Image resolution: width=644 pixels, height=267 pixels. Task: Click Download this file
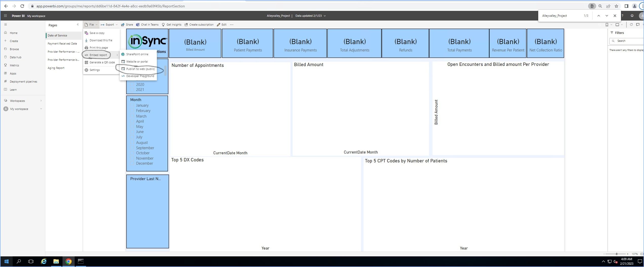[x=101, y=40]
